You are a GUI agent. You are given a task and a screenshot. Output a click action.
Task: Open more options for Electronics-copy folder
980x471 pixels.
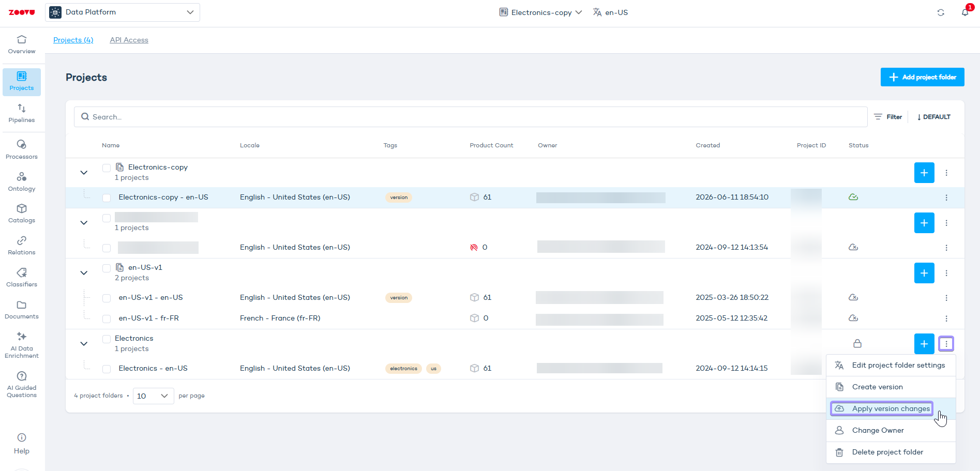click(946, 173)
